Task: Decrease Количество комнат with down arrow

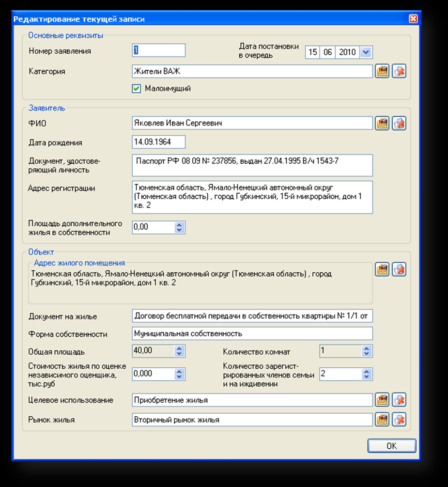Action: (x=366, y=354)
